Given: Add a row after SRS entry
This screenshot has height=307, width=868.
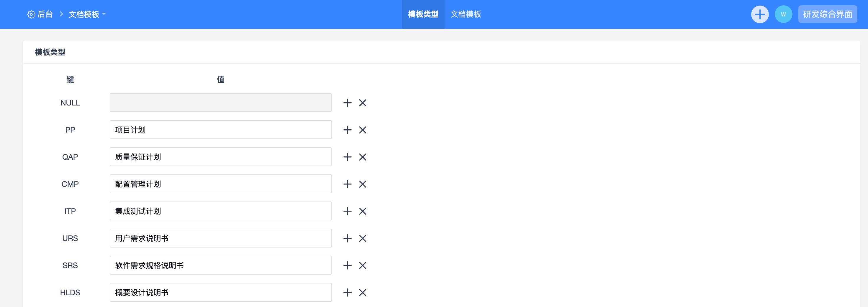Looking at the screenshot, I should tap(347, 265).
